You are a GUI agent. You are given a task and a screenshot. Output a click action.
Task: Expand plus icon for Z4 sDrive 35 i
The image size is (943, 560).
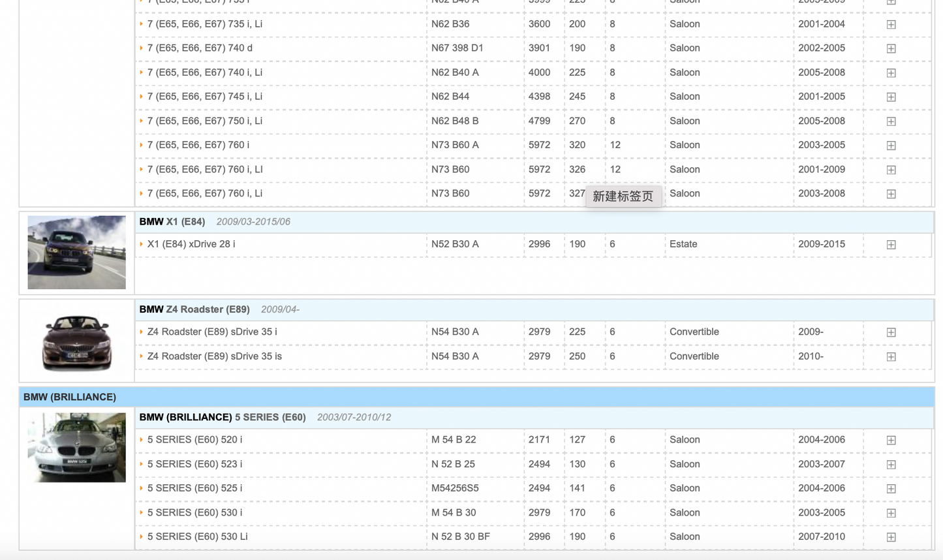[x=891, y=332]
